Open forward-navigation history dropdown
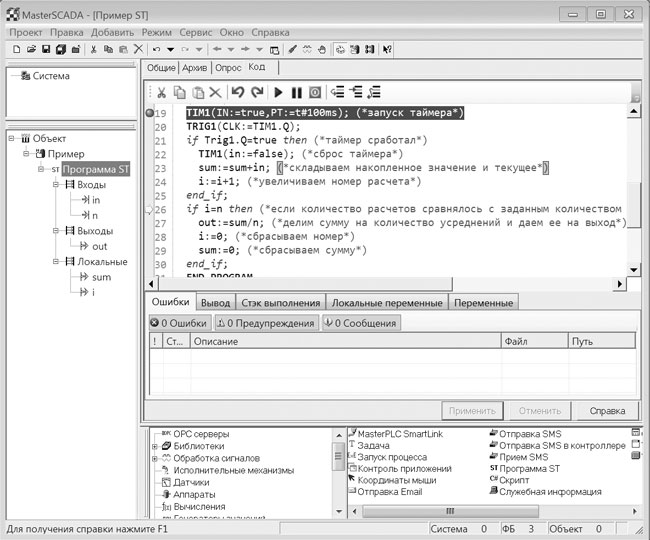The width and height of the screenshot is (650, 540). click(x=260, y=50)
